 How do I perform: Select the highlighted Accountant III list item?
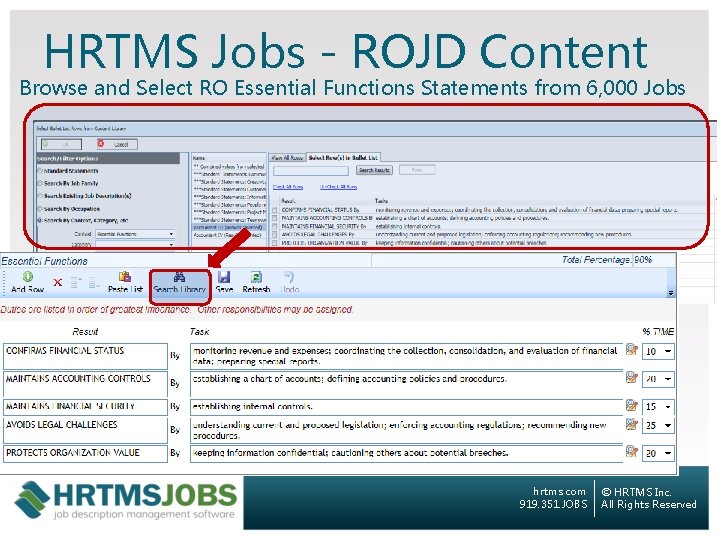click(x=229, y=227)
